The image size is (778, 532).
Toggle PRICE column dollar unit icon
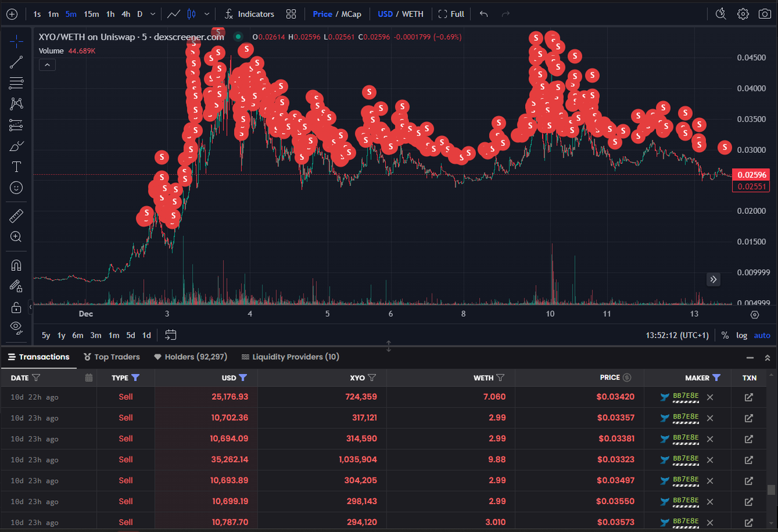point(627,378)
